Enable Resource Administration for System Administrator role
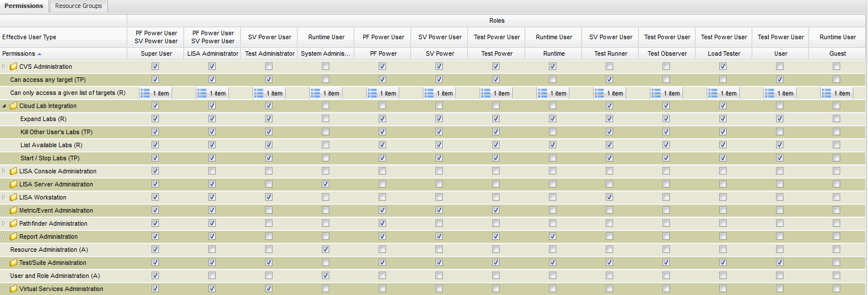This screenshot has height=295, width=868. pos(326,250)
